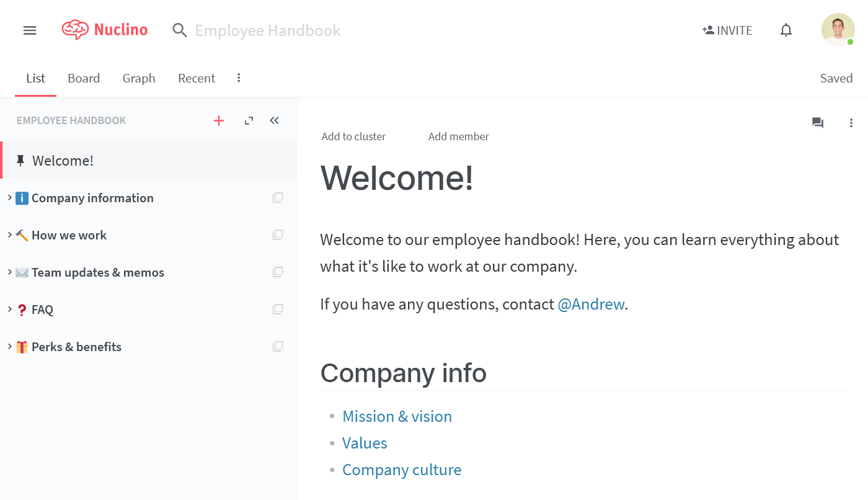Click cluster icon beside Company information
This screenshot has height=500, width=868.
pyautogui.click(x=278, y=197)
